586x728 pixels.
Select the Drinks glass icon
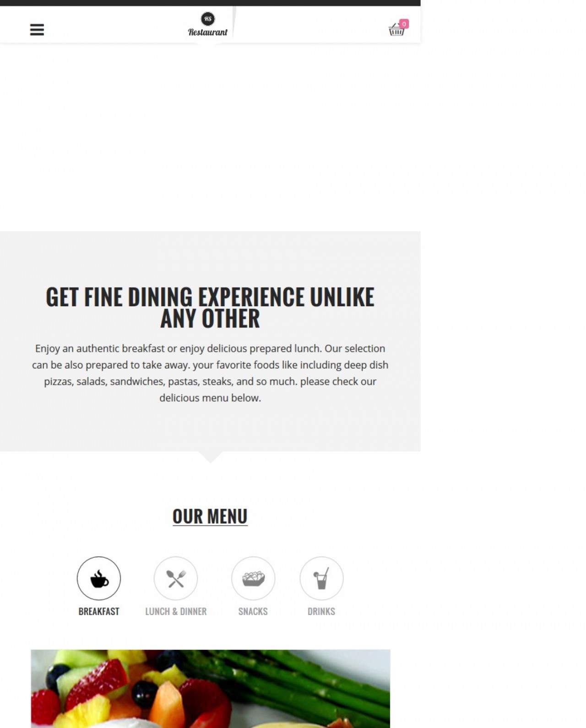321,578
